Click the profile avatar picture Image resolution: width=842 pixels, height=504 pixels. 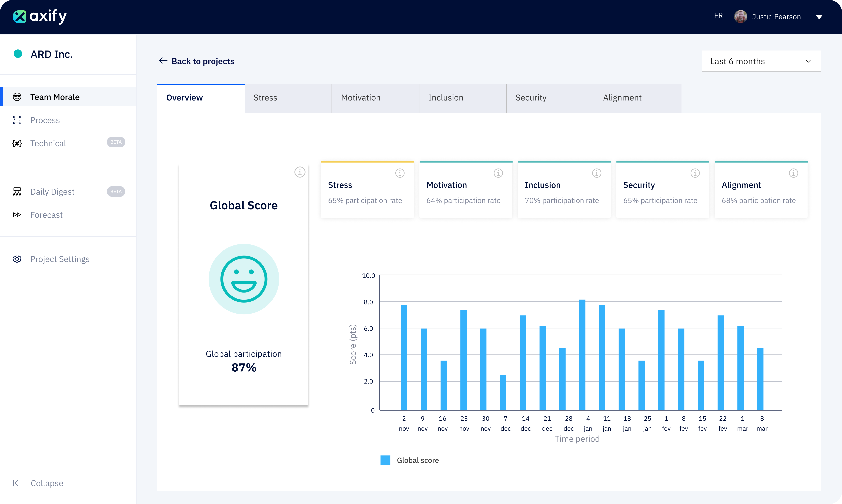point(741,16)
